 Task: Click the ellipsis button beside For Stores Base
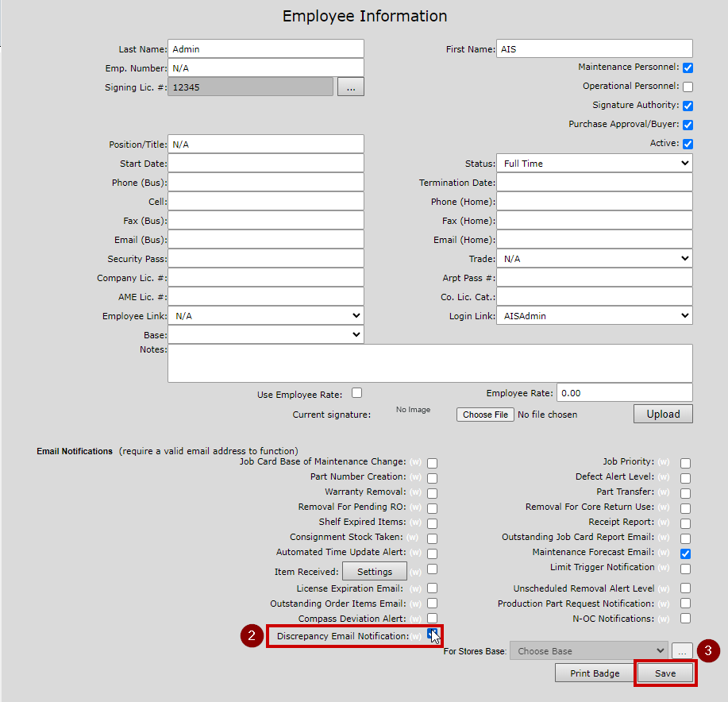tap(682, 650)
